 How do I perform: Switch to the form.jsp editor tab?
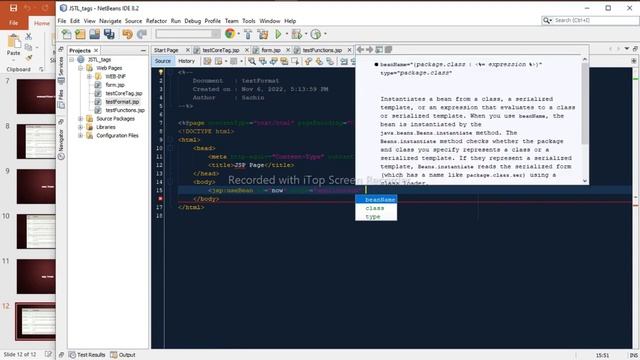tap(271, 50)
